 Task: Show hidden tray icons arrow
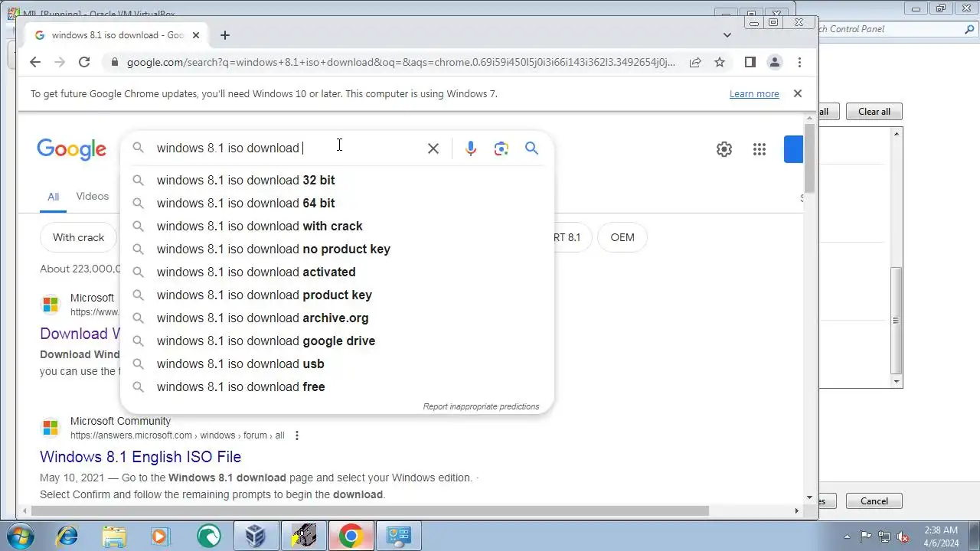tap(847, 536)
